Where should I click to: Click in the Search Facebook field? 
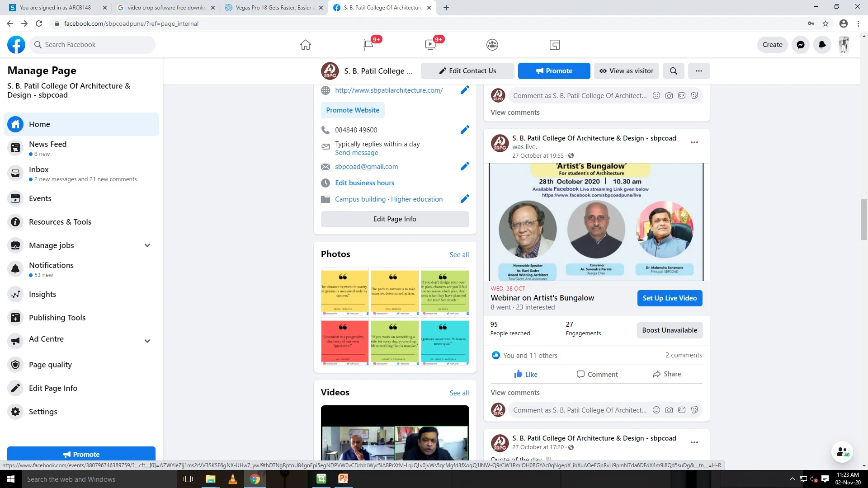coord(93,45)
